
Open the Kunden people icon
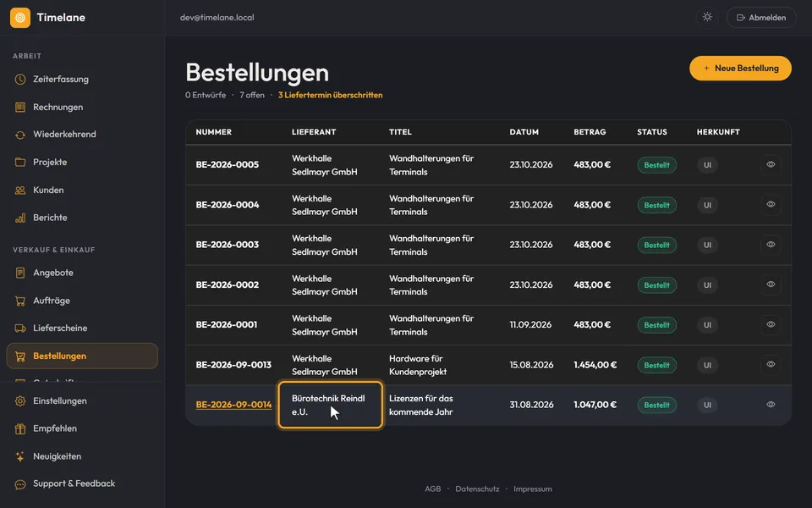[20, 190]
